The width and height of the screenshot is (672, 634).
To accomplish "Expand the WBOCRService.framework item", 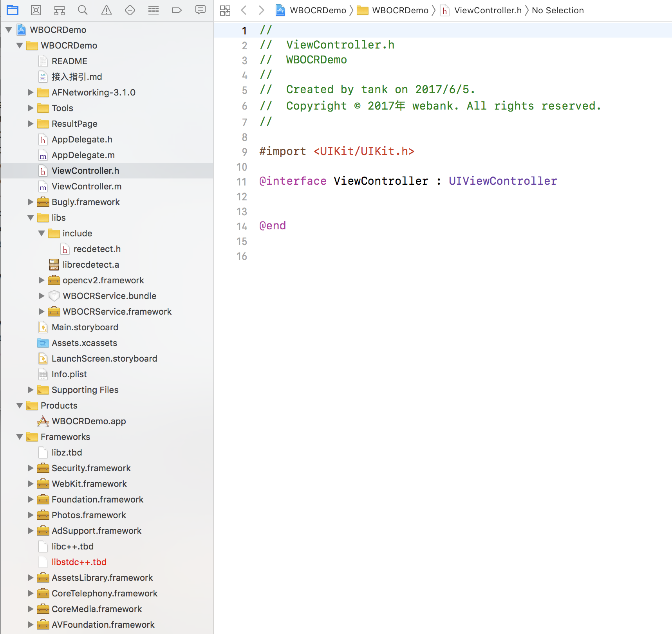I will (42, 312).
